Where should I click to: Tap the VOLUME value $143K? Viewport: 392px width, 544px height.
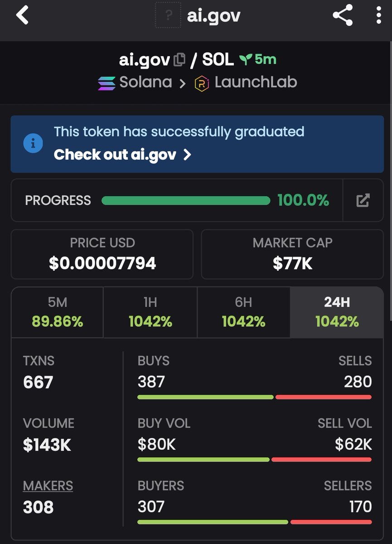[47, 445]
